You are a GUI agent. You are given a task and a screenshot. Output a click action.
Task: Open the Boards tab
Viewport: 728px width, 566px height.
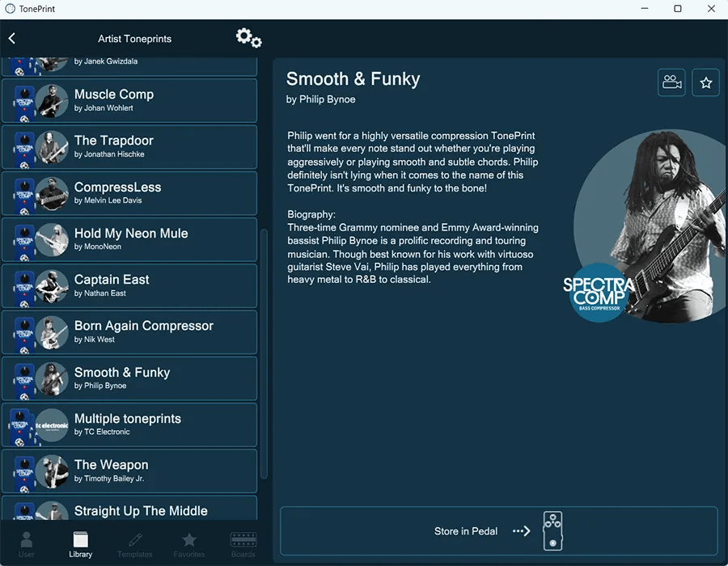[x=243, y=544]
